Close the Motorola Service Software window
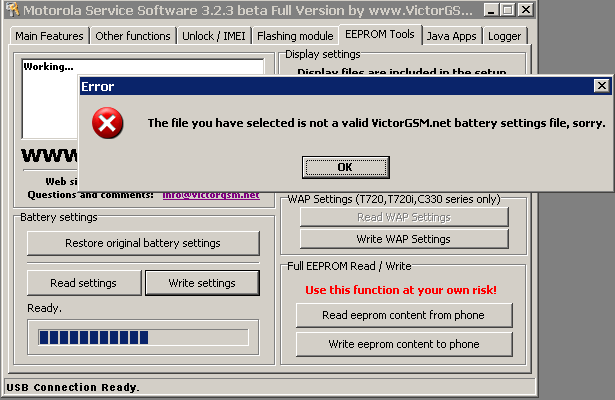Screen dimensions: 615x400 pos(526,9)
